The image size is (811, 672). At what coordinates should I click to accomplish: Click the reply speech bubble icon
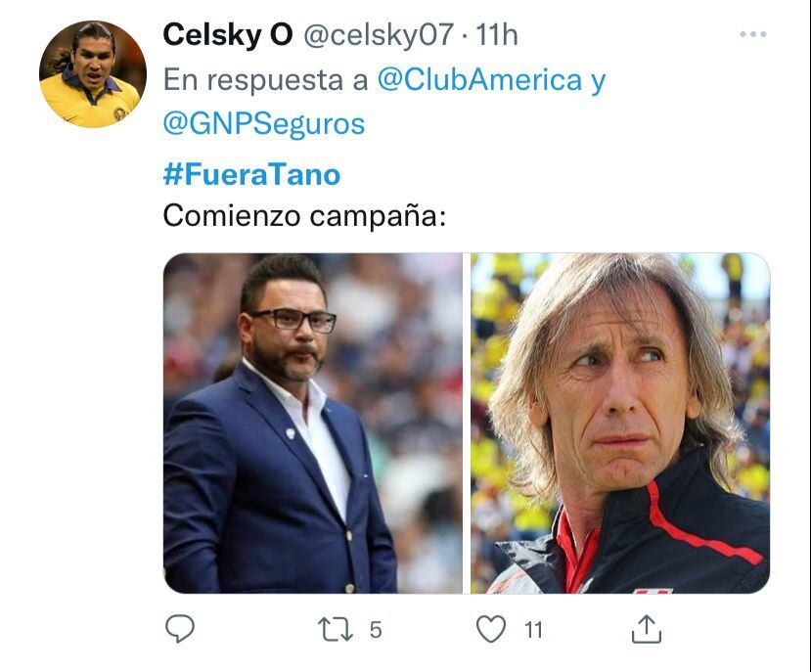[179, 629]
